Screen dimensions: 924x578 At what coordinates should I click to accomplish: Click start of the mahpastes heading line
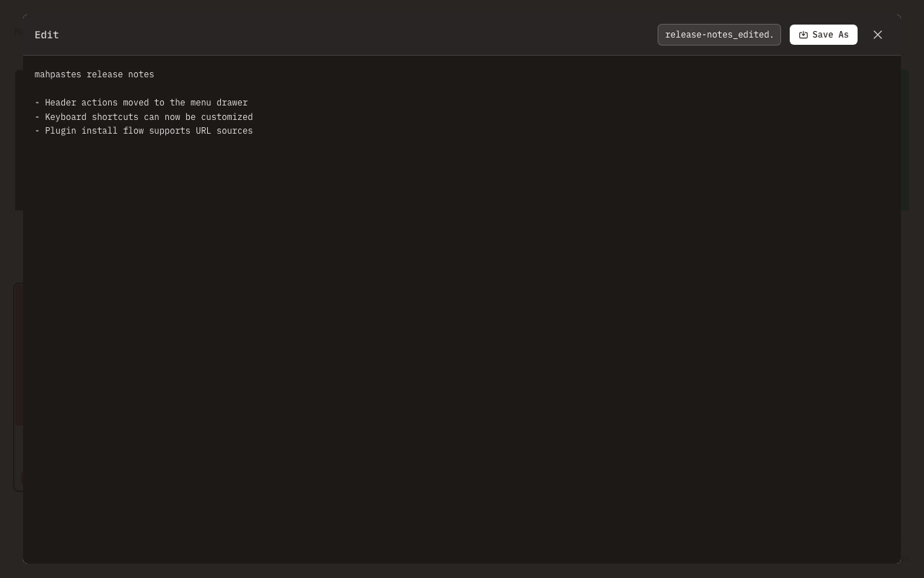click(x=36, y=74)
